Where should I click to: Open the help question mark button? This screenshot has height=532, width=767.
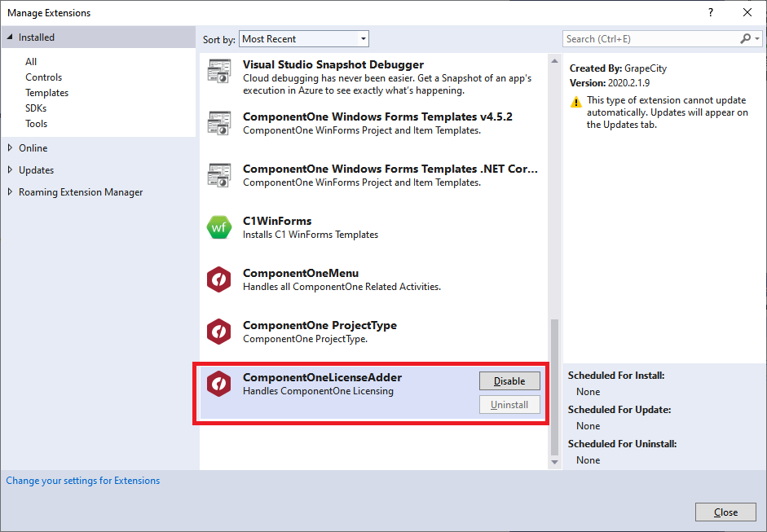click(x=711, y=13)
